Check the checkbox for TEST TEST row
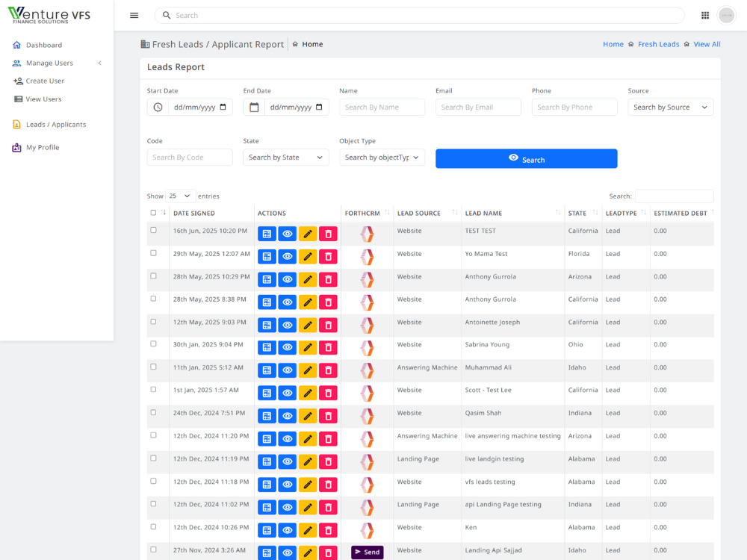This screenshot has height=560, width=747. (153, 230)
